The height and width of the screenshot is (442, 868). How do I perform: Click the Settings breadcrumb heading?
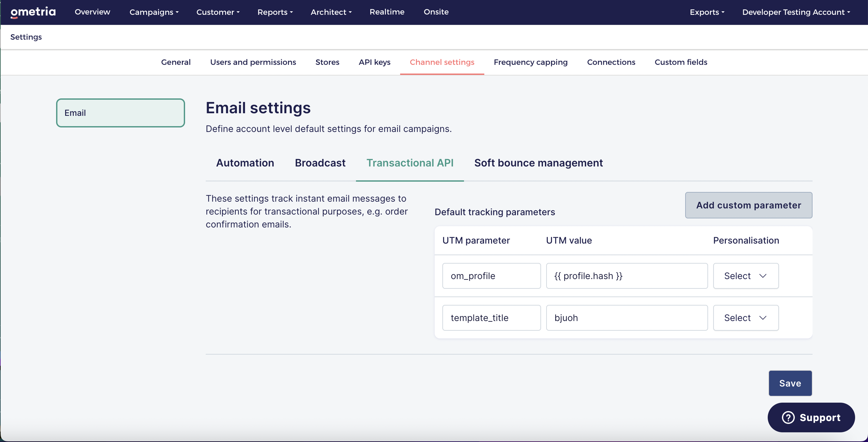click(x=26, y=37)
